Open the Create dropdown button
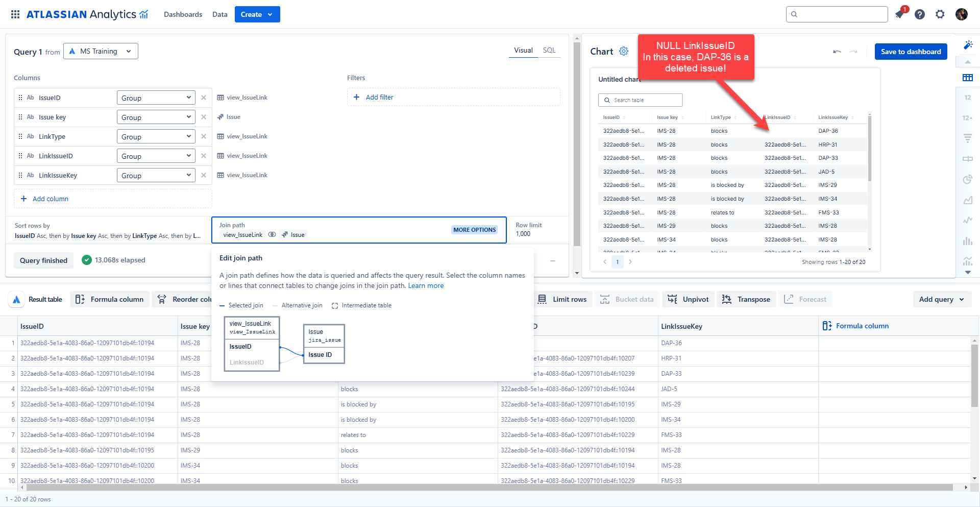The width and height of the screenshot is (980, 507). 257,14
